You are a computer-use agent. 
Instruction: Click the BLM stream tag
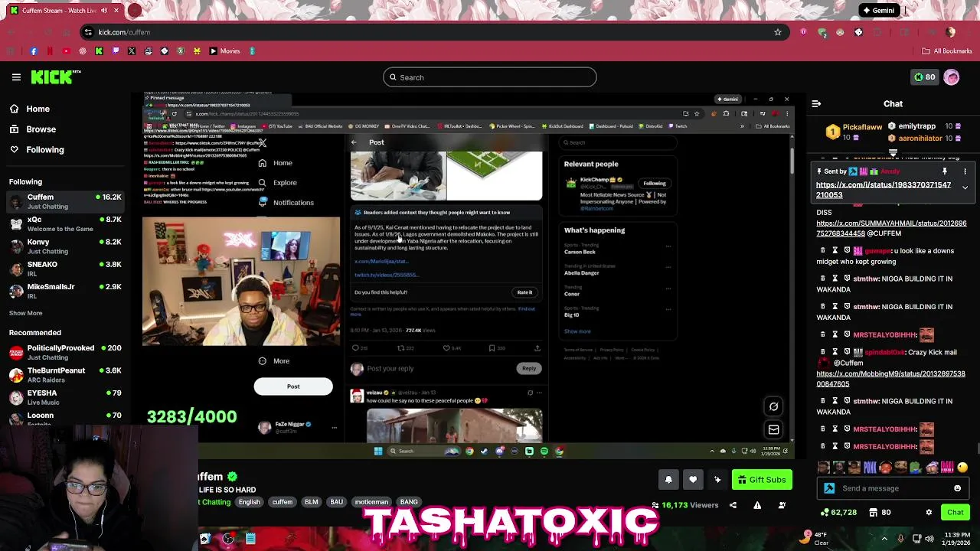[x=311, y=502]
